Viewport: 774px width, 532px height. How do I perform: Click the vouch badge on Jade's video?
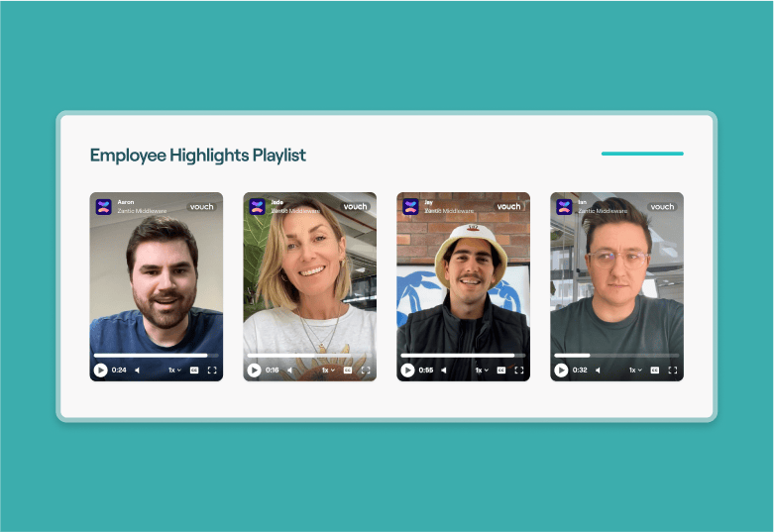(x=356, y=207)
